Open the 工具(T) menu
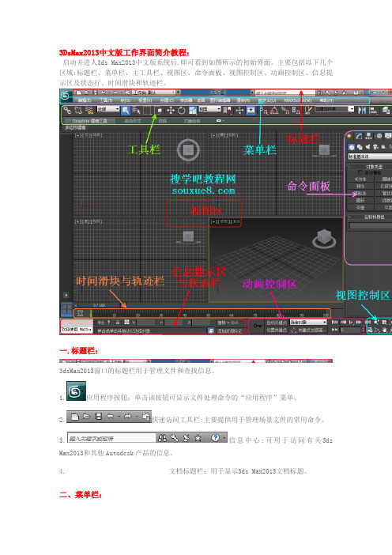 tap(106, 100)
